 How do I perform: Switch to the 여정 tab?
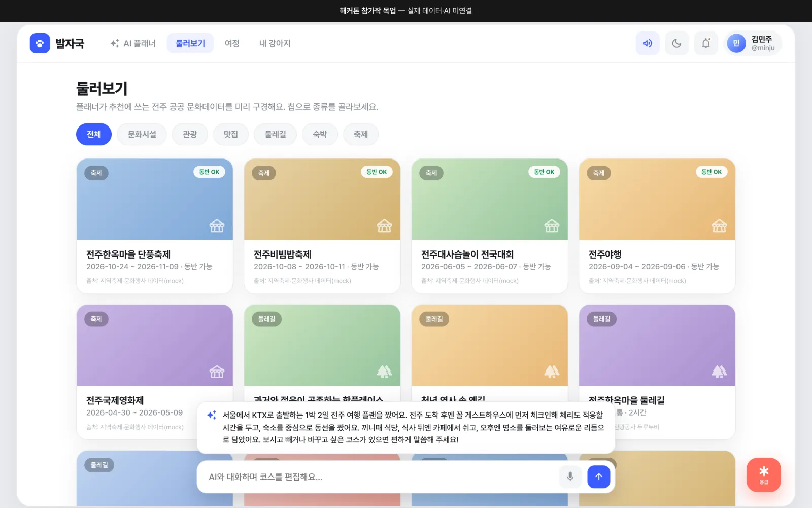click(232, 43)
